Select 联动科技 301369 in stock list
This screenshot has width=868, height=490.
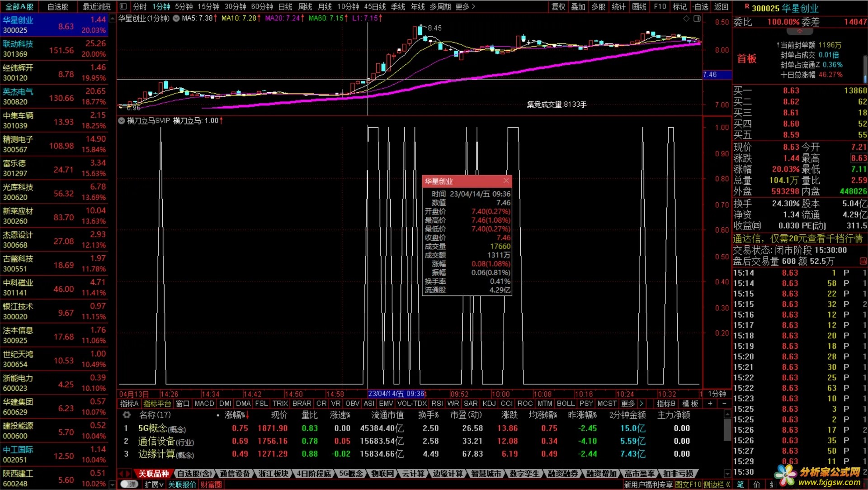click(x=55, y=49)
